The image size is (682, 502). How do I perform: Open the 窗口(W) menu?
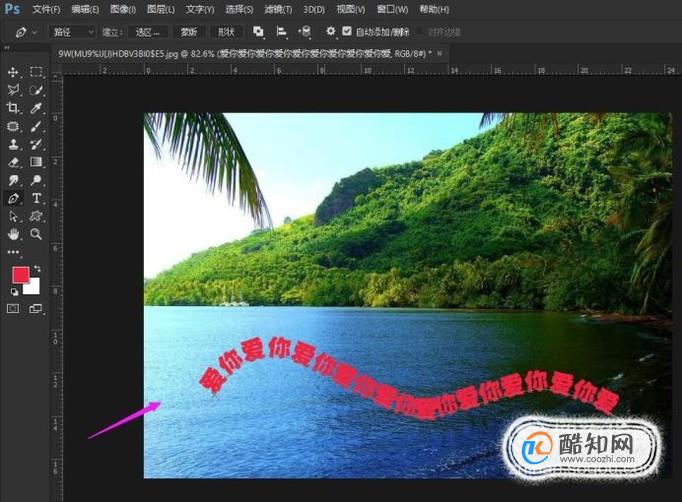tap(392, 9)
